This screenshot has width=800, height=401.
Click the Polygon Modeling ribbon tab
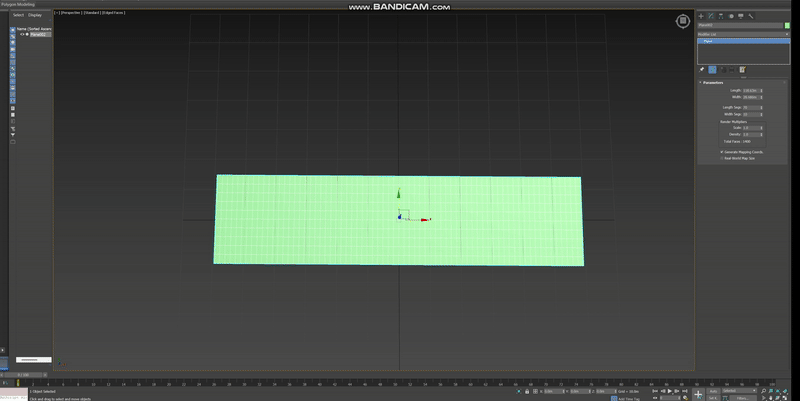click(x=18, y=4)
